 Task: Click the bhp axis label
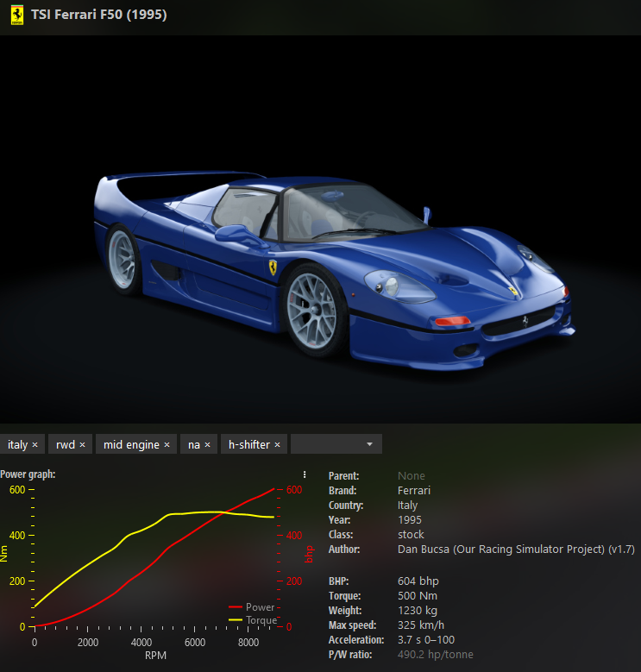pyautogui.click(x=309, y=554)
